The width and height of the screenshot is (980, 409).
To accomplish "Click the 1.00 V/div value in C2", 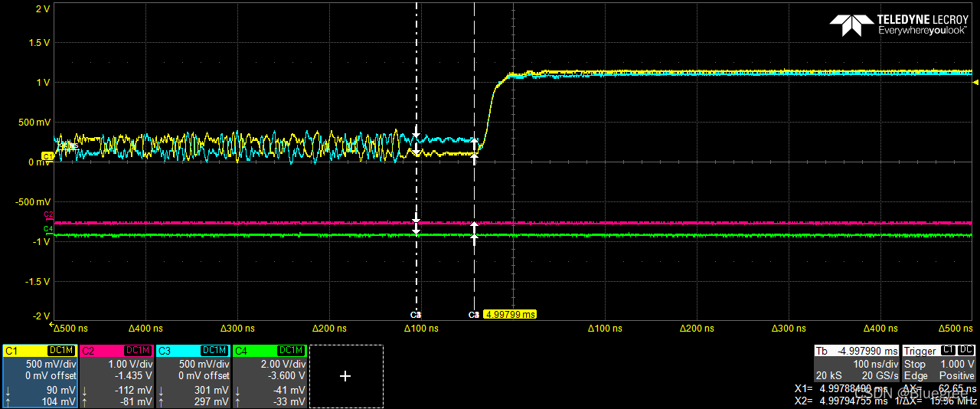I will click(x=131, y=365).
